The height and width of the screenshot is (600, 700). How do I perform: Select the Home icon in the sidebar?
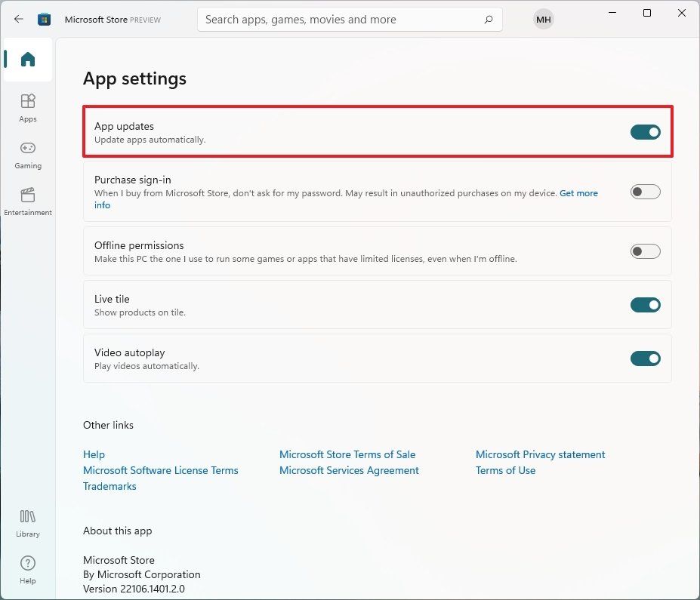tap(27, 59)
